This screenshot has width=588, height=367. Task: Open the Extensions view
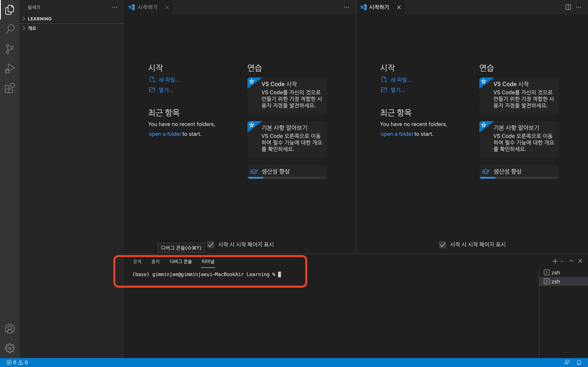coord(10,88)
